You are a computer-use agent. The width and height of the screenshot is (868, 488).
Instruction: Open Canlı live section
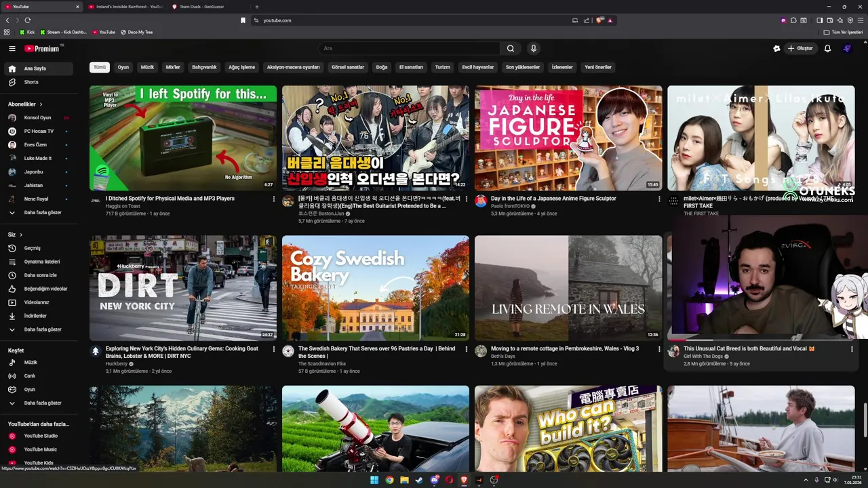click(39, 376)
